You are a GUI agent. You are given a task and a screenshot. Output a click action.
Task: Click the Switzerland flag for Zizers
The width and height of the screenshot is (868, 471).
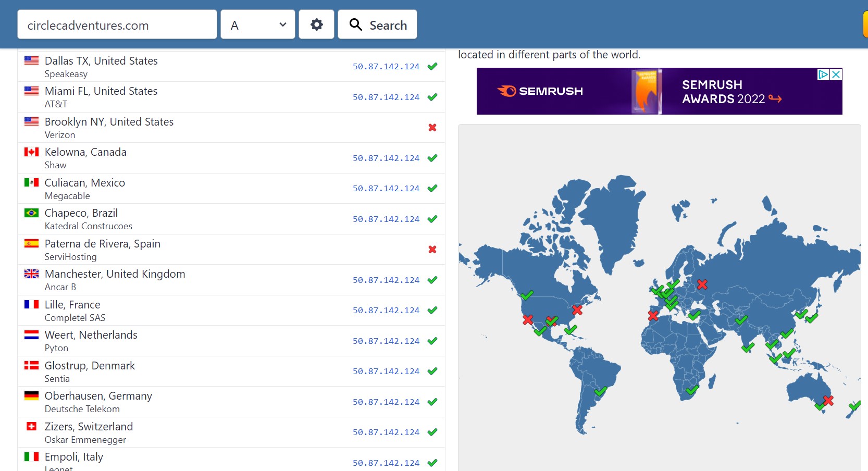31,426
